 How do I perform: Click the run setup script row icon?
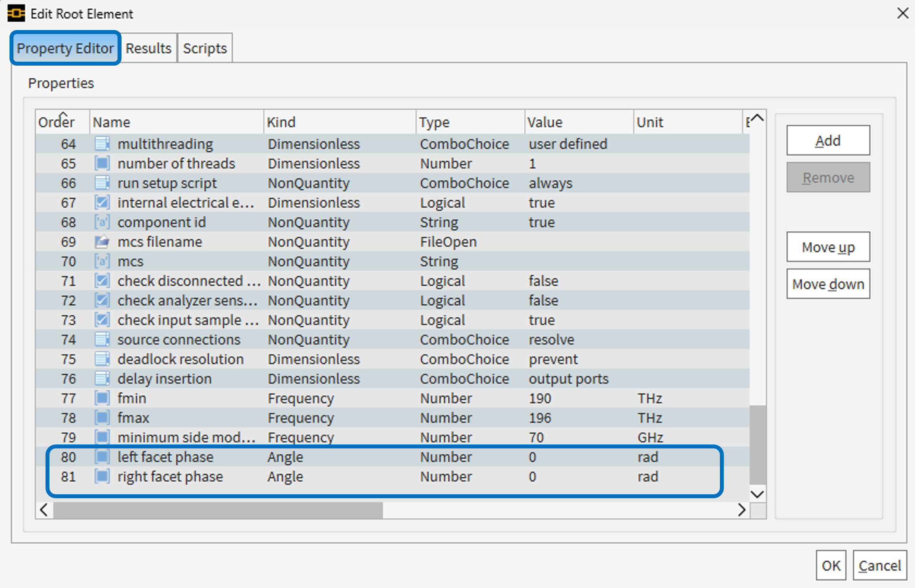102,183
